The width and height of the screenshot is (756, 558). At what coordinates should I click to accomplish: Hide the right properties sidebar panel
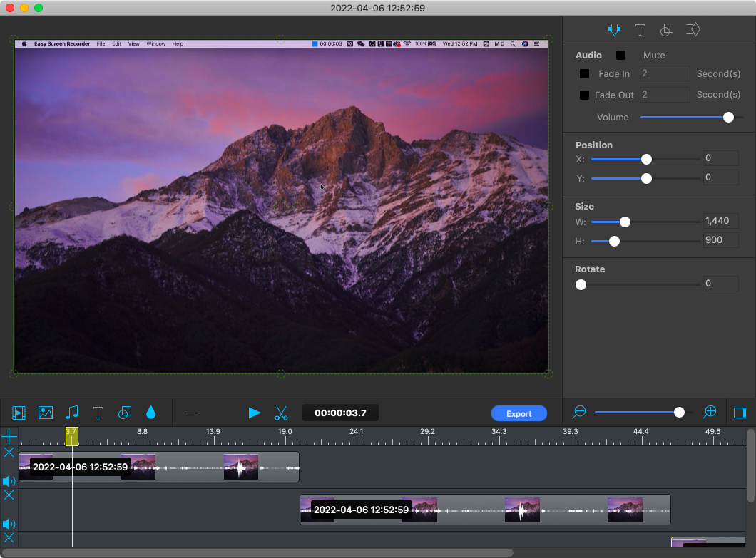740,413
